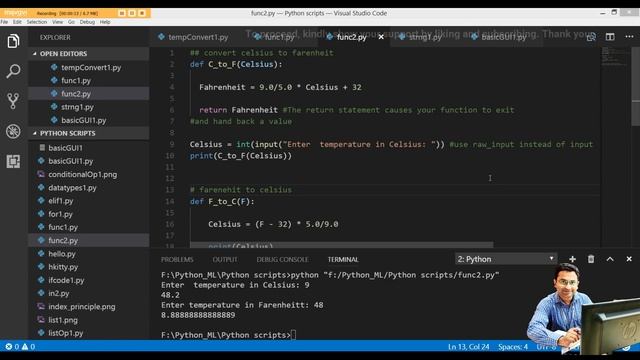Select the TERMINAL panel tab

pos(343,260)
